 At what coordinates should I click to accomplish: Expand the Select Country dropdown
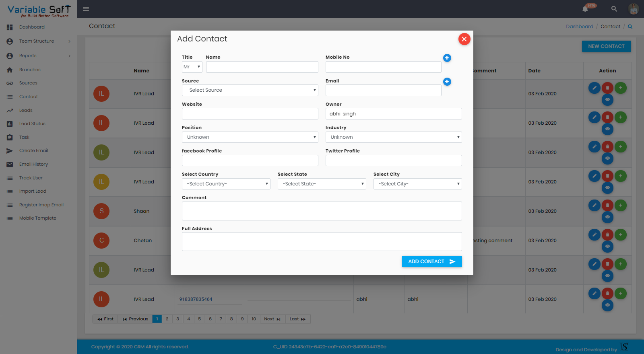[x=226, y=184]
